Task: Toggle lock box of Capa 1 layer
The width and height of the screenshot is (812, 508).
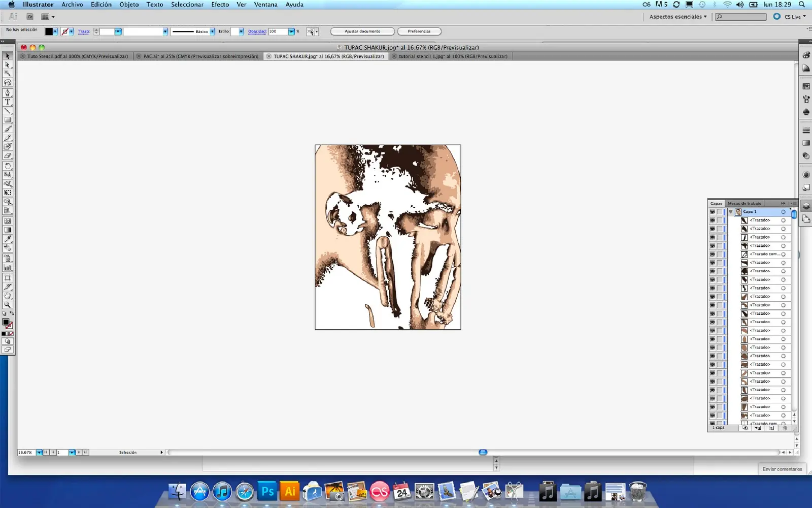Action: (720, 212)
